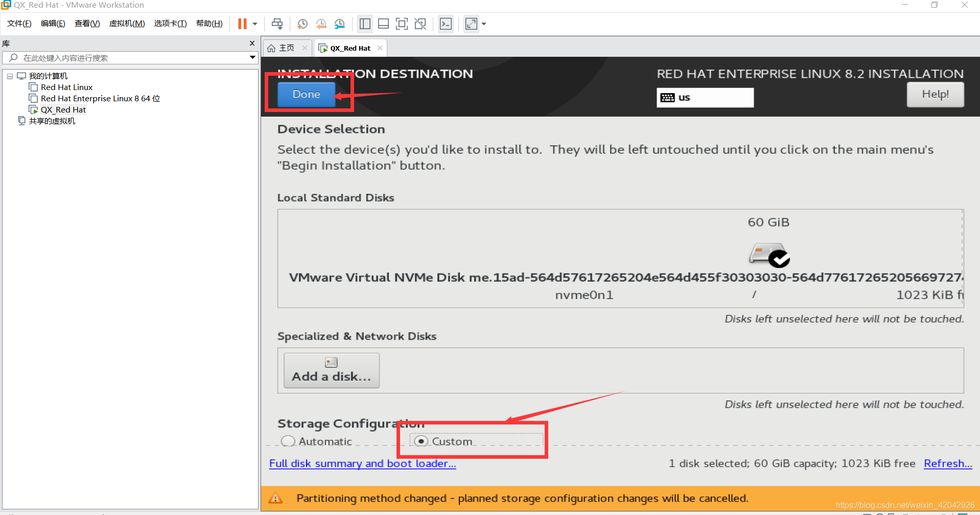
Task: Close the library panel
Action: [252, 43]
